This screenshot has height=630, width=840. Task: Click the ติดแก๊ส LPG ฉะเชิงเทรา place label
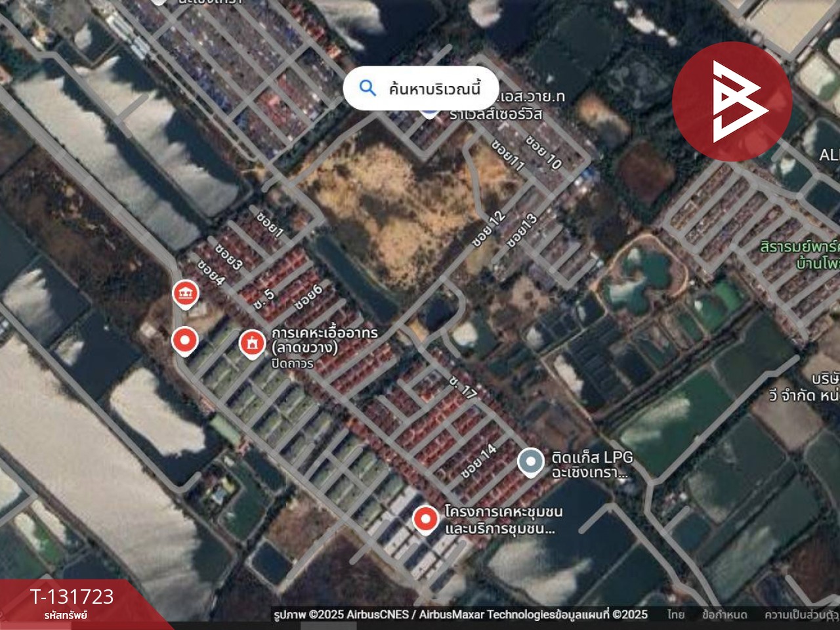592,465
